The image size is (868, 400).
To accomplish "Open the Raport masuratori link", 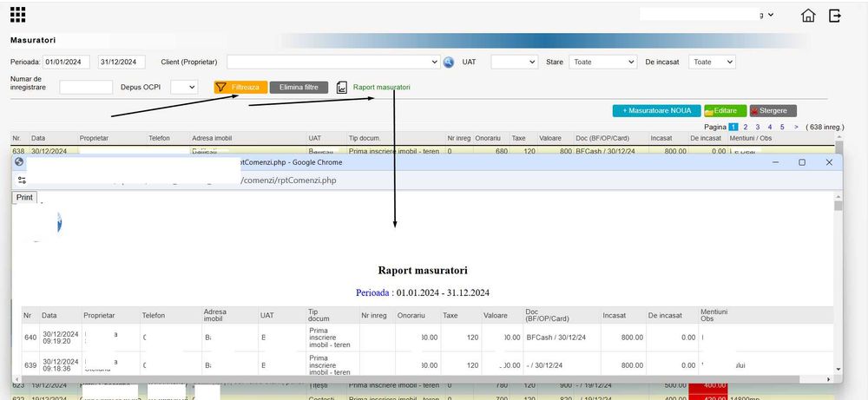I will click(381, 88).
